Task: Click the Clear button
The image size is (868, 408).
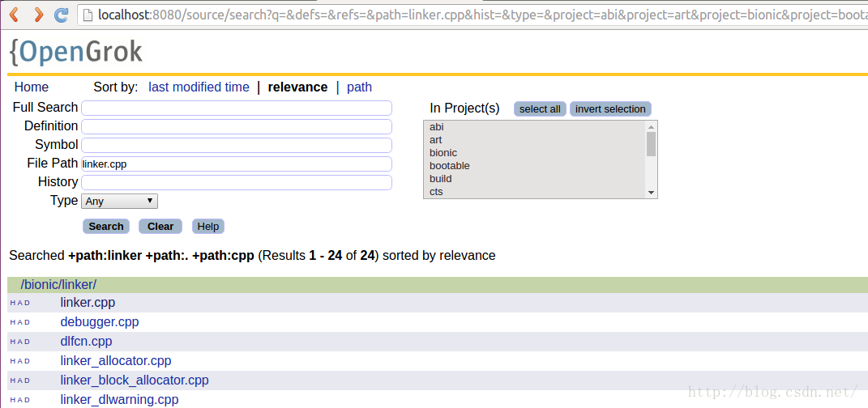Action: 160,226
